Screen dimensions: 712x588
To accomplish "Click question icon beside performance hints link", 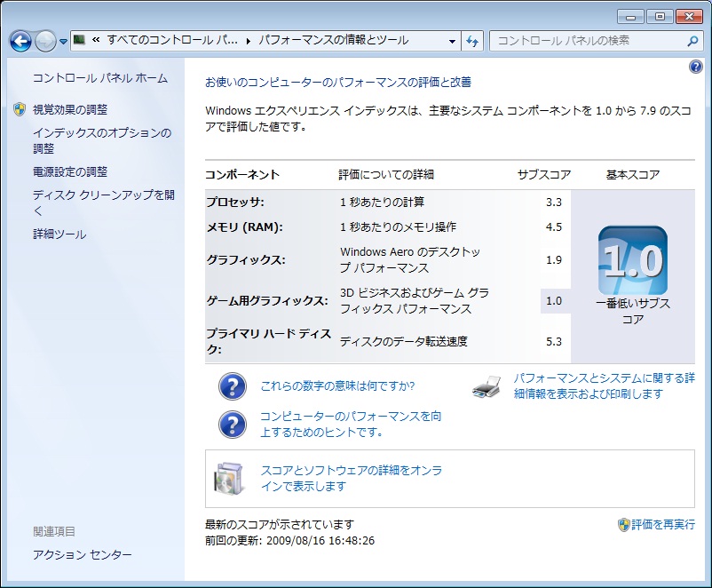I will [232, 425].
